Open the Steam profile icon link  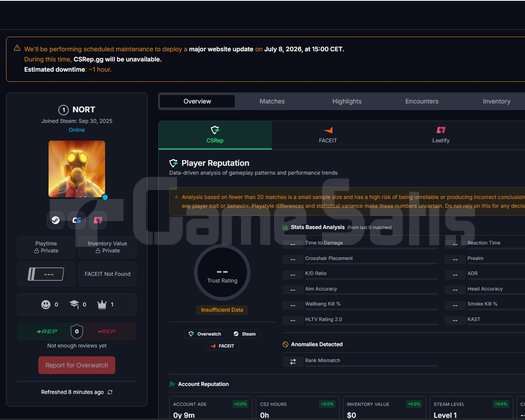pyautogui.click(x=56, y=220)
